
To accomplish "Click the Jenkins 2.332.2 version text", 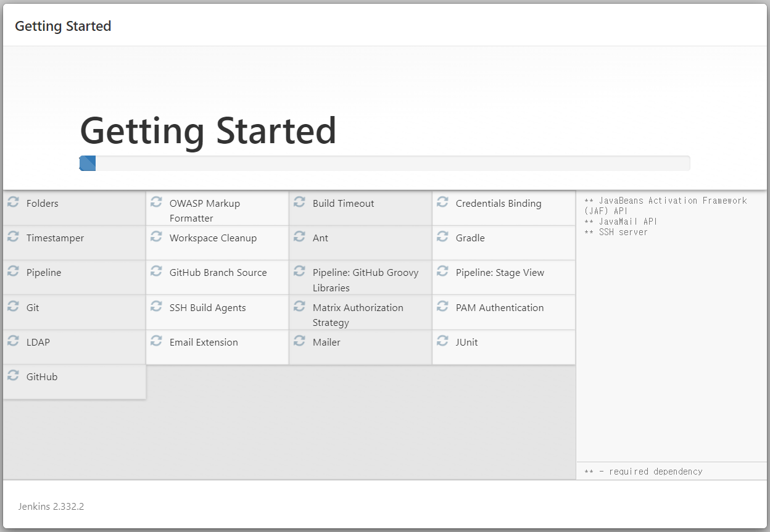I will [51, 507].
